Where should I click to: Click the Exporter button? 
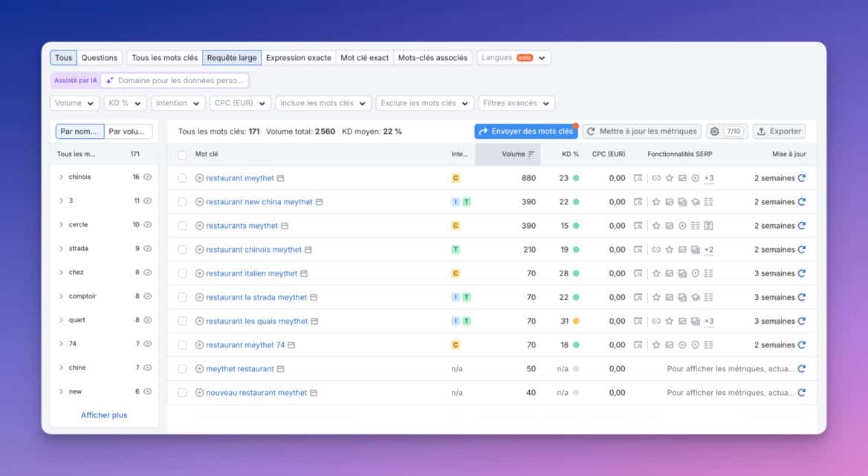[779, 131]
